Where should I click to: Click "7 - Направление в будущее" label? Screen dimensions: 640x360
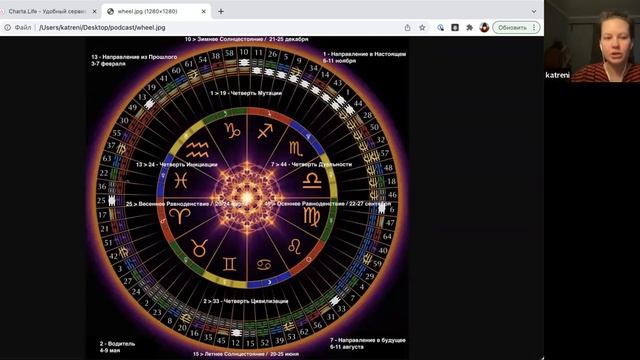click(x=368, y=340)
